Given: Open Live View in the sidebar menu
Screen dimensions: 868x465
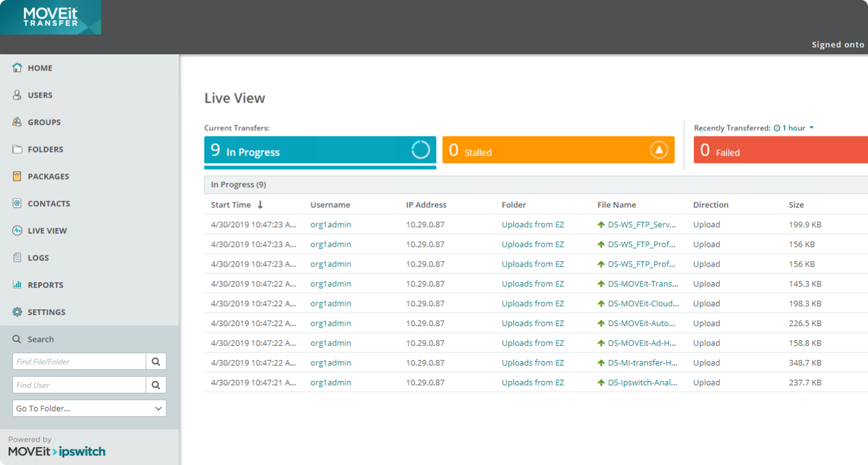Looking at the screenshot, I should (47, 231).
